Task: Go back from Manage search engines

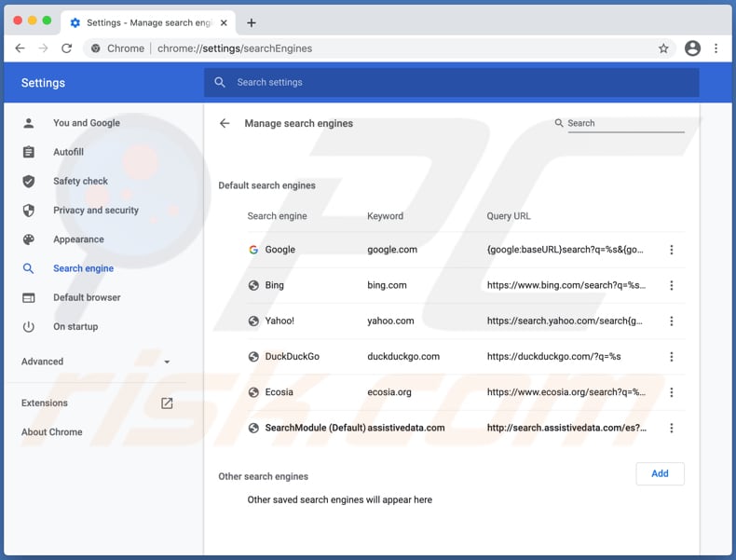Action: coord(225,123)
